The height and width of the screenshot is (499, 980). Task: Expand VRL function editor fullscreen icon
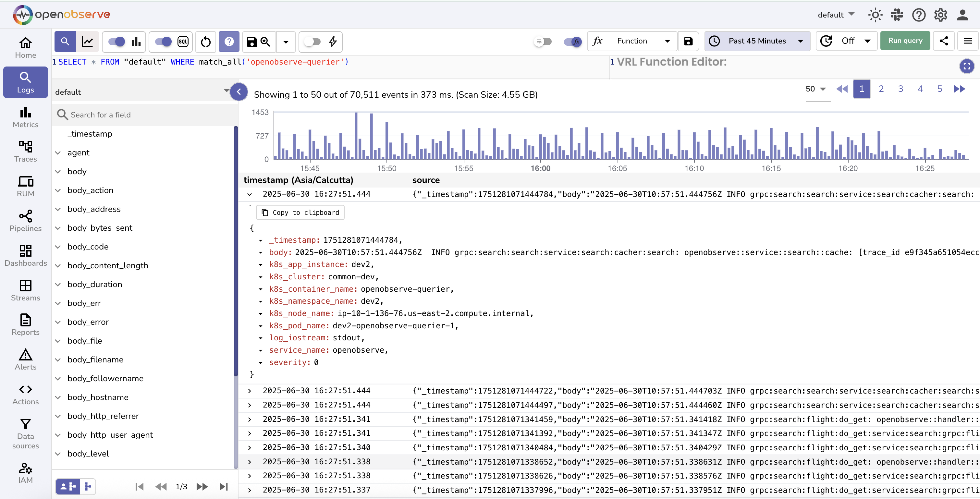coord(967,66)
